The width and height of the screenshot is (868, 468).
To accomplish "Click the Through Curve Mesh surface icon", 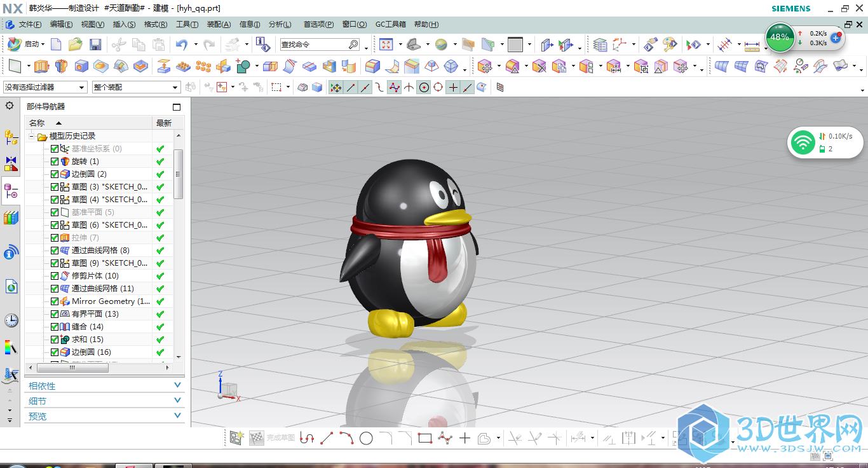I will (x=741, y=66).
